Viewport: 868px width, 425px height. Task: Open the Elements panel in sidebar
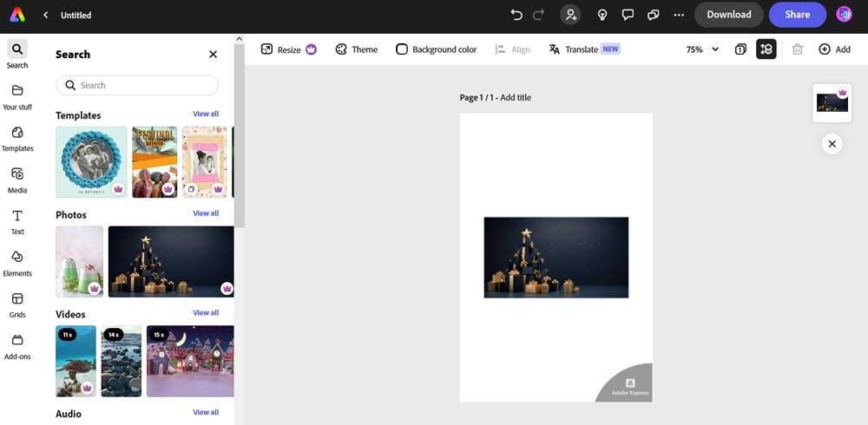click(17, 263)
